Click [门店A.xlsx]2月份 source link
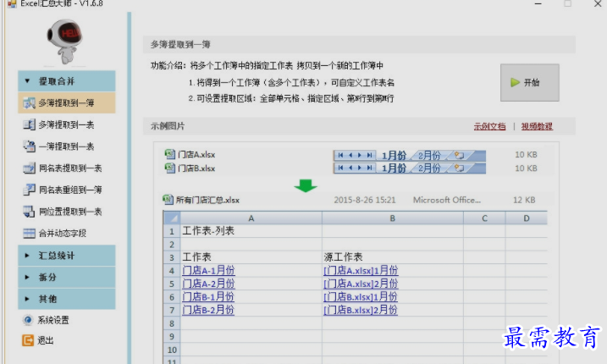Screen dimensions: 607x364 [361, 284]
